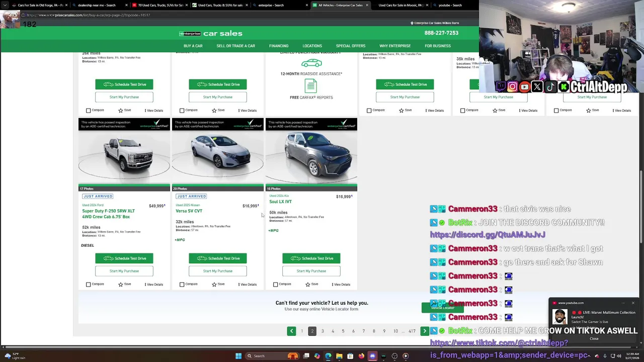644x362 pixels.
Task: Save the Versa SV CVT with star icon
Action: pyautogui.click(x=218, y=285)
